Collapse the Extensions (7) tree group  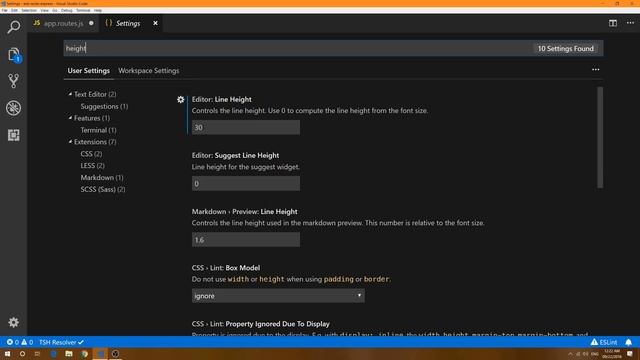pos(70,142)
